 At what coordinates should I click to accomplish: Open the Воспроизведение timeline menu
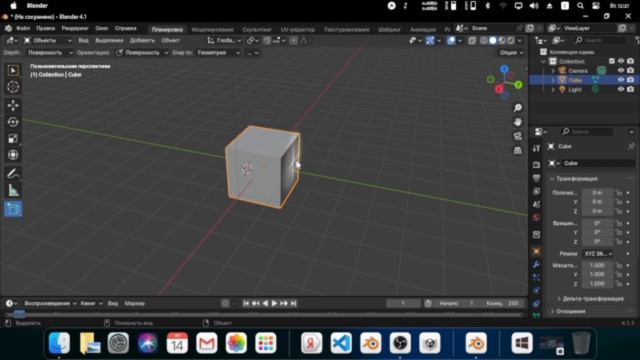click(50, 303)
